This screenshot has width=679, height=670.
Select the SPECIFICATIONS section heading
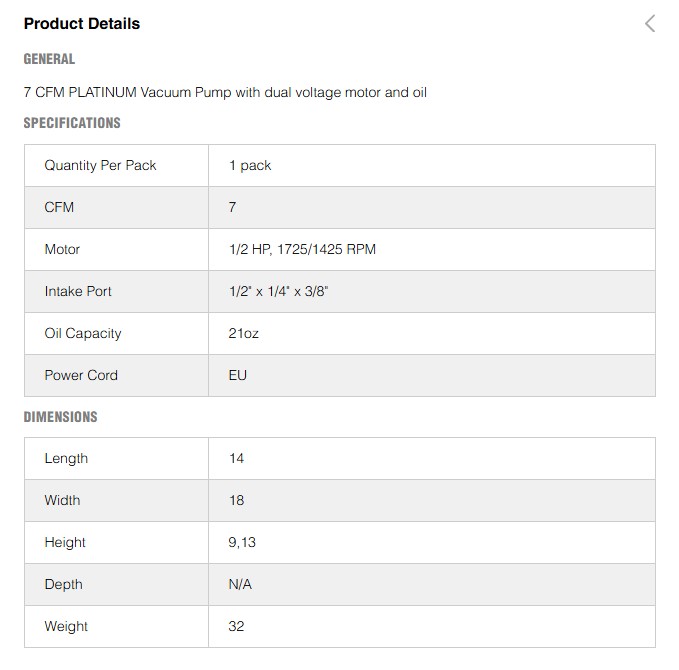coord(72,123)
